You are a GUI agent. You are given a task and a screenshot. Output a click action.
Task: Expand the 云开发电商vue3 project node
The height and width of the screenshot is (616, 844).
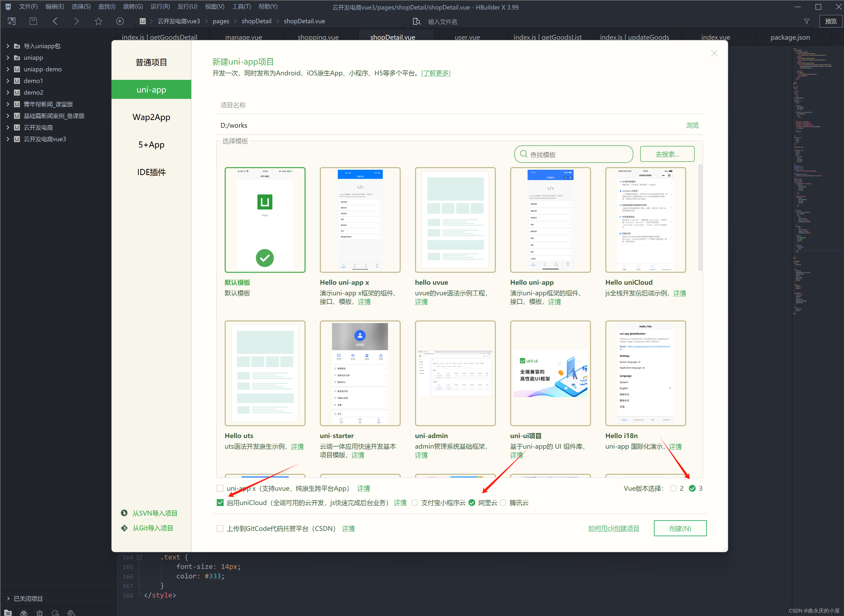click(8, 139)
